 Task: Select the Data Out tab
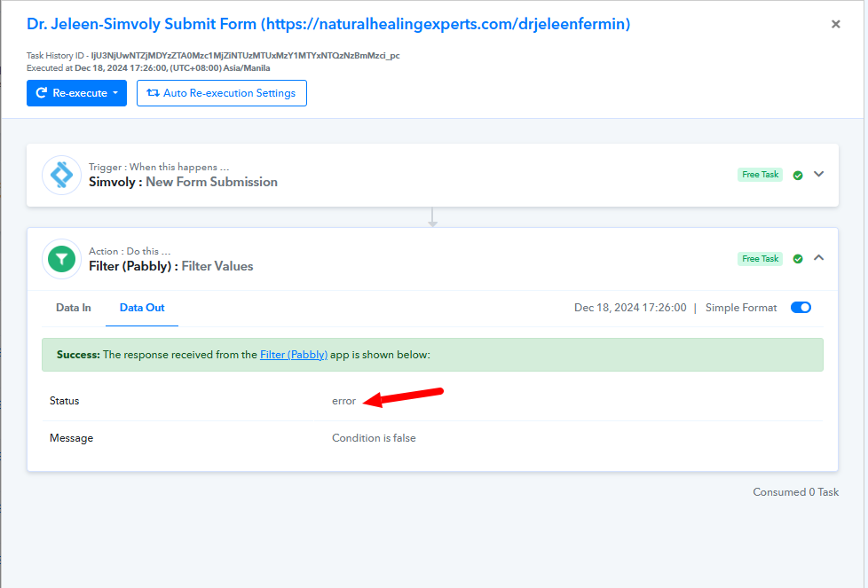(142, 308)
